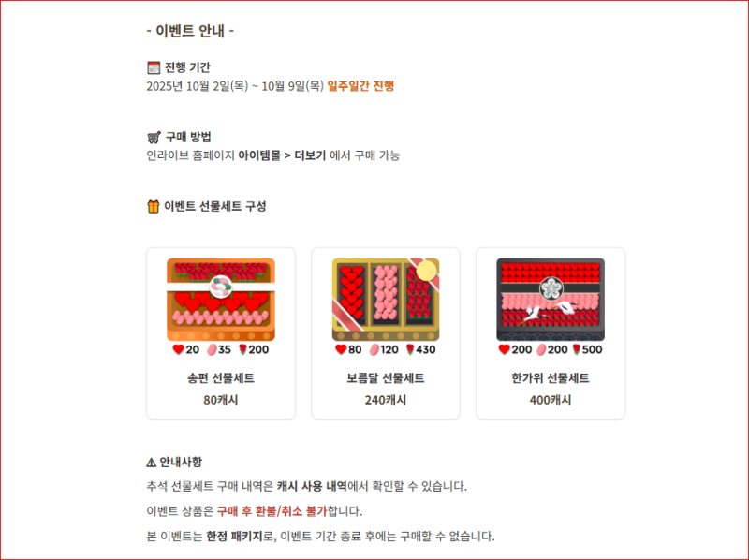Screen dimensions: 749x560
Task: Click the calendar icon beside 진행 기간
Action: 154,67
